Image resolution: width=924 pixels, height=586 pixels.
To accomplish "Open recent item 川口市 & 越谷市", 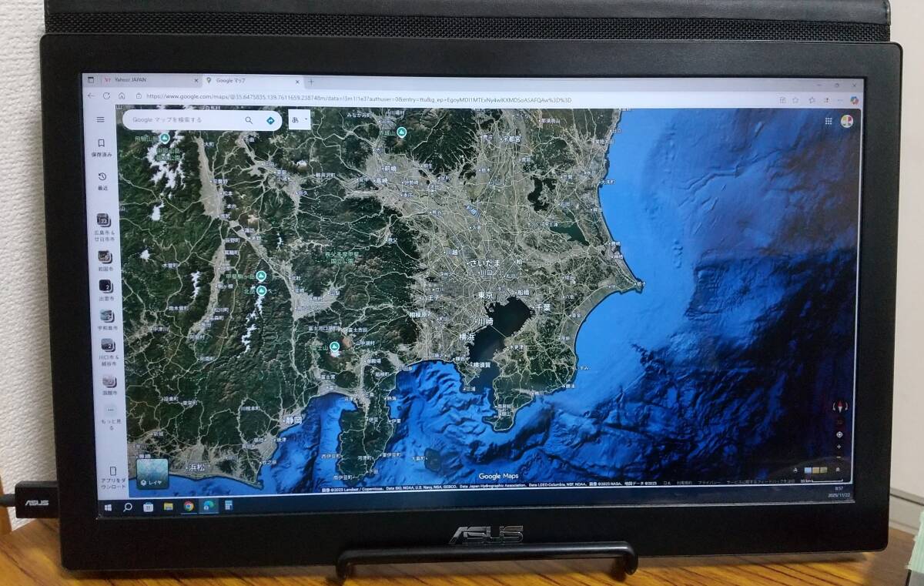I will (108, 351).
